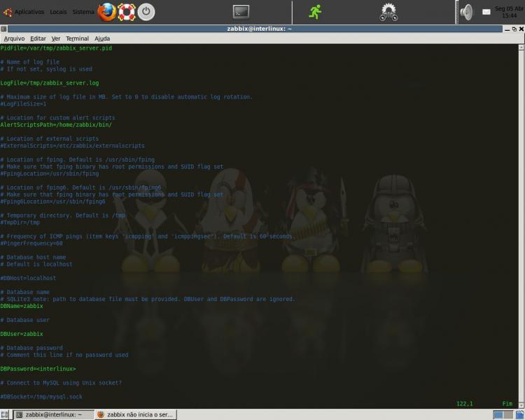The height and width of the screenshot is (420, 525).
Task: Click the '# Location for custom alert scripts' comment
Action: click(57, 118)
